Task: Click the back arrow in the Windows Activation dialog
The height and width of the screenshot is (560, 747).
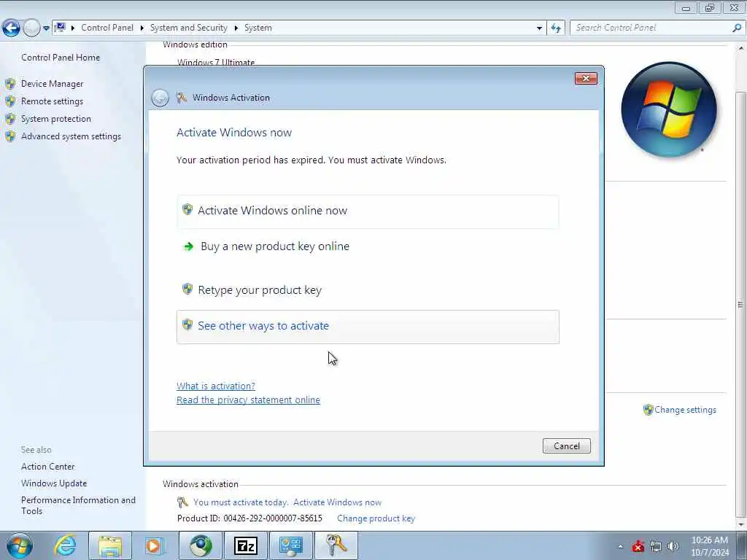Action: [160, 98]
